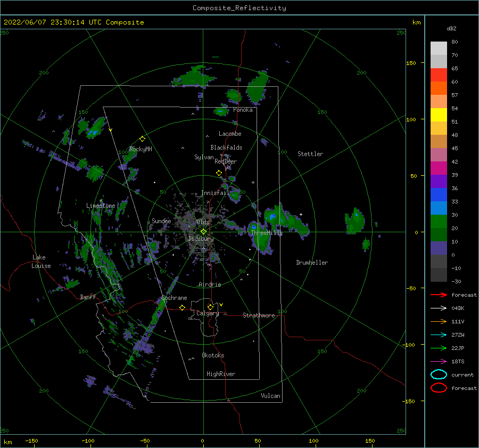Click the Lake Louise label
Viewport: 479px width, 448px height.
tap(41, 262)
